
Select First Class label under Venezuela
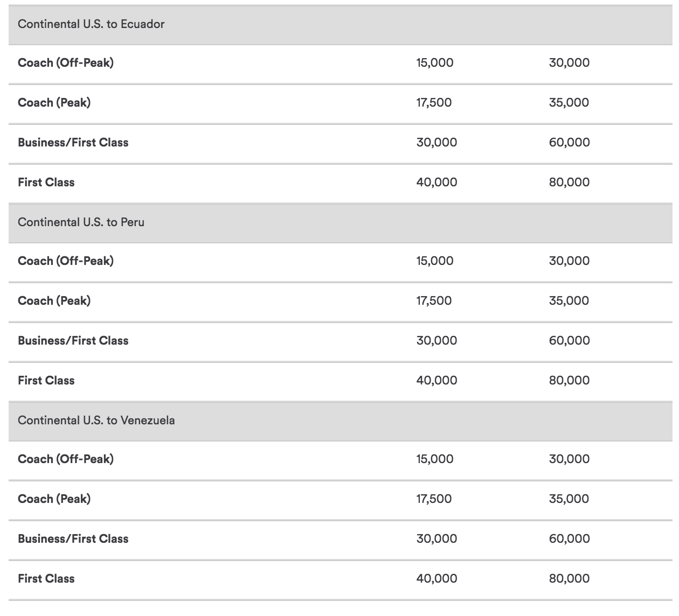coord(46,578)
